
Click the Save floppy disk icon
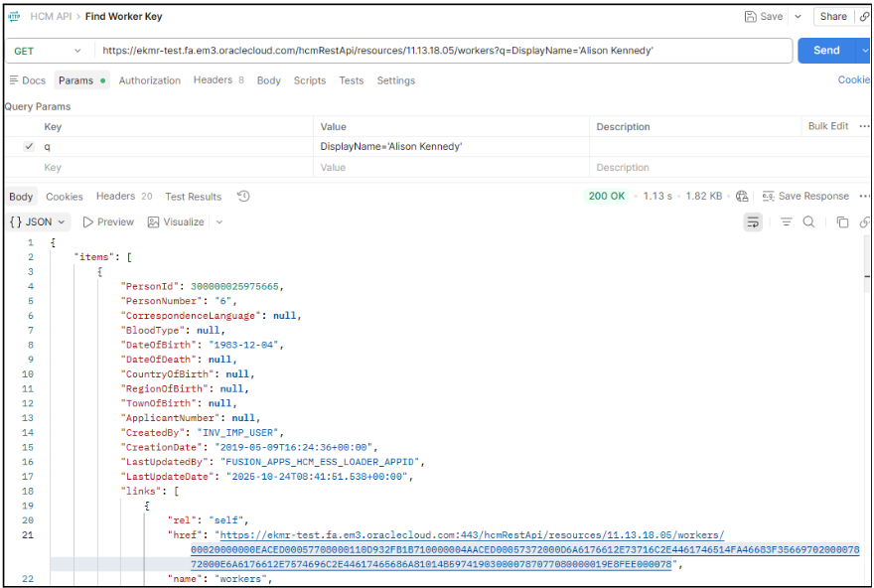(750, 17)
